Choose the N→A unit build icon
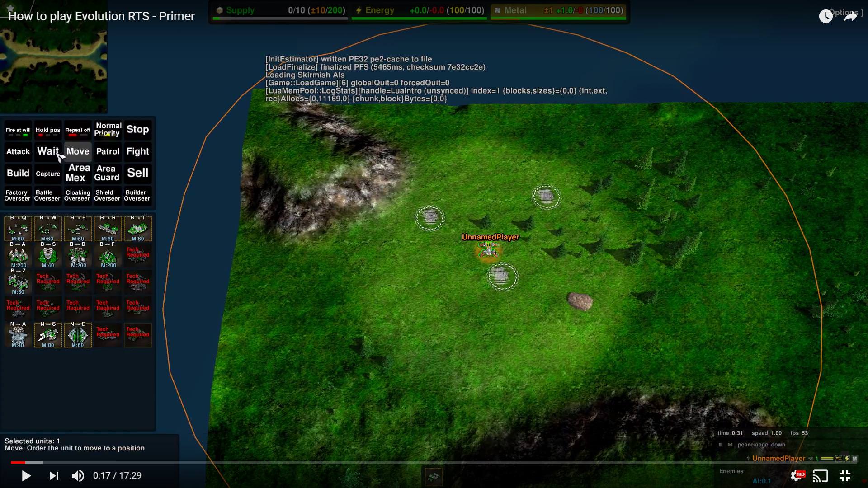Screen dimensions: 868x488 (x=18, y=335)
